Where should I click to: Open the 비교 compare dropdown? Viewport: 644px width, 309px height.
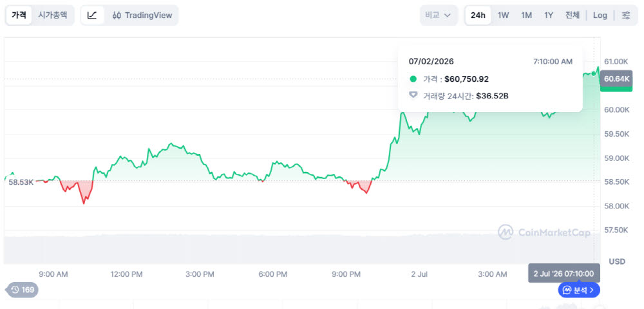coord(439,15)
